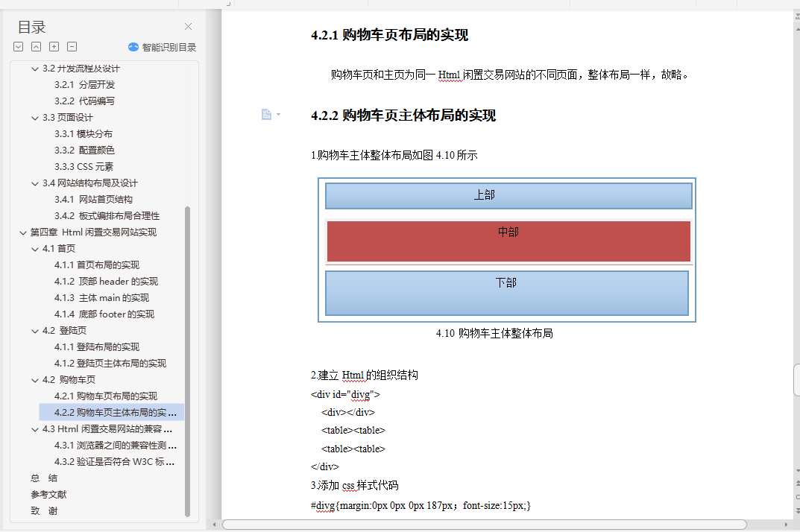Click the paragraph layout icon beside heading 4.2.2
The width and height of the screenshot is (800, 532).
coord(266,114)
